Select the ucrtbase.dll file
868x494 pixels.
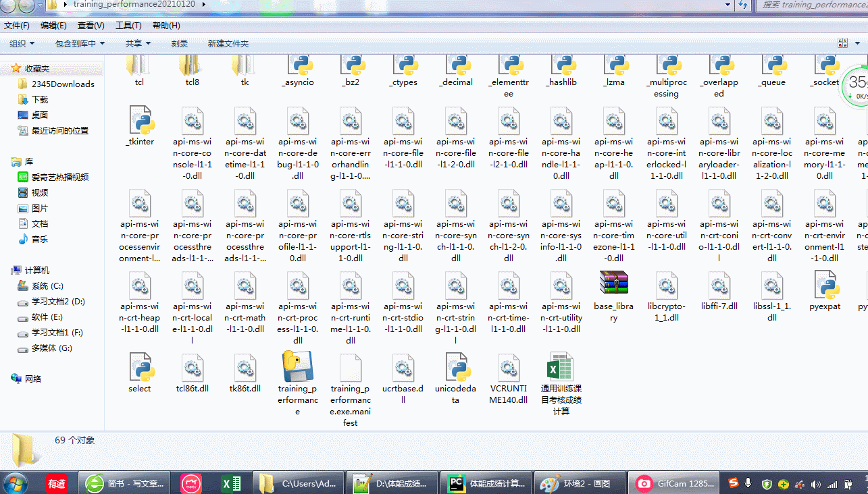pos(403,379)
